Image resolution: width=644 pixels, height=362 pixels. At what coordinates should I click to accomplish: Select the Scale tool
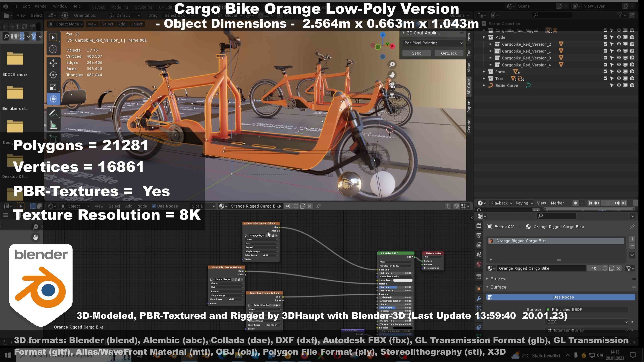(x=53, y=87)
